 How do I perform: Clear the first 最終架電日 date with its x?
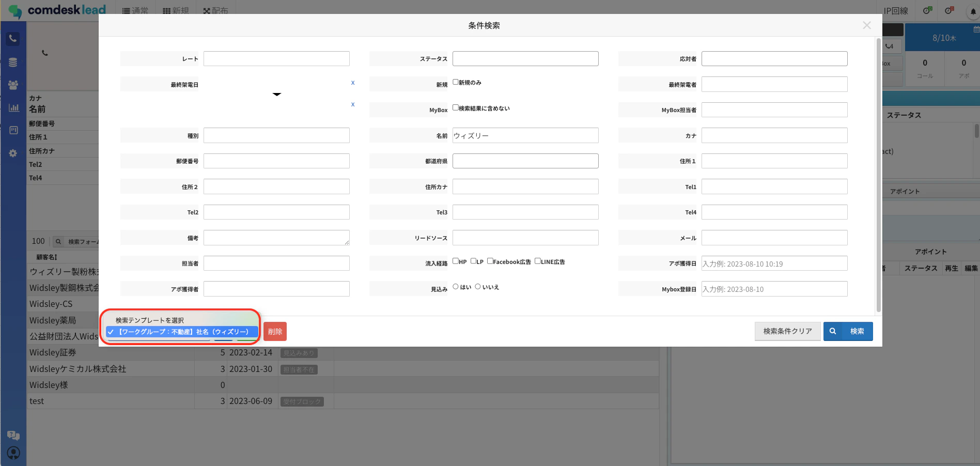tap(353, 83)
